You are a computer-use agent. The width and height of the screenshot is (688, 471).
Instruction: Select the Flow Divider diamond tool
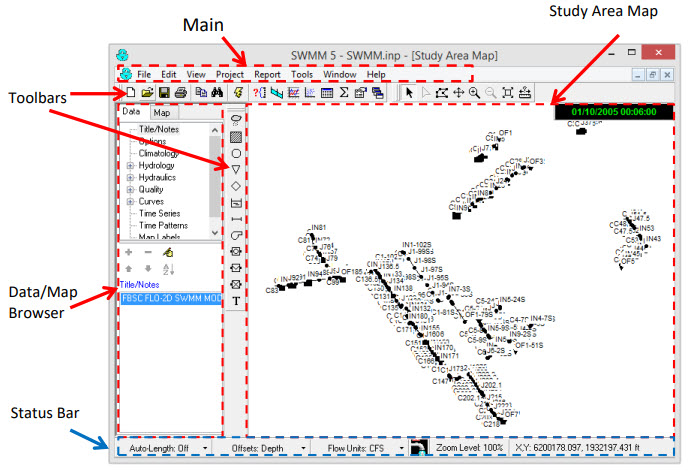pos(236,186)
